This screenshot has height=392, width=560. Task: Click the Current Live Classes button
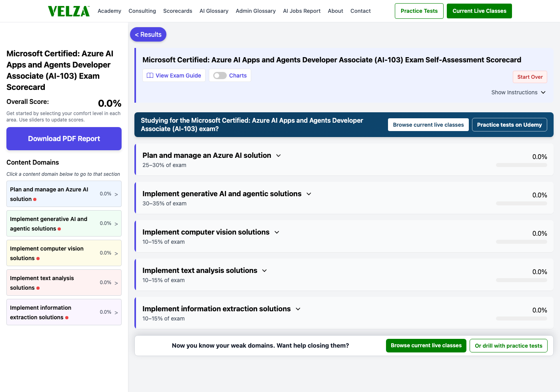pos(479,11)
